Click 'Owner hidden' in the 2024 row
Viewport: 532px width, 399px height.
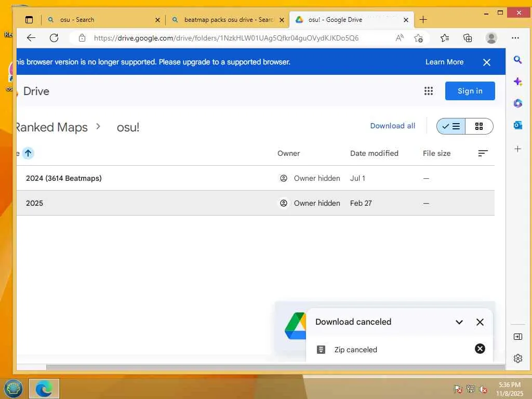pos(317,178)
